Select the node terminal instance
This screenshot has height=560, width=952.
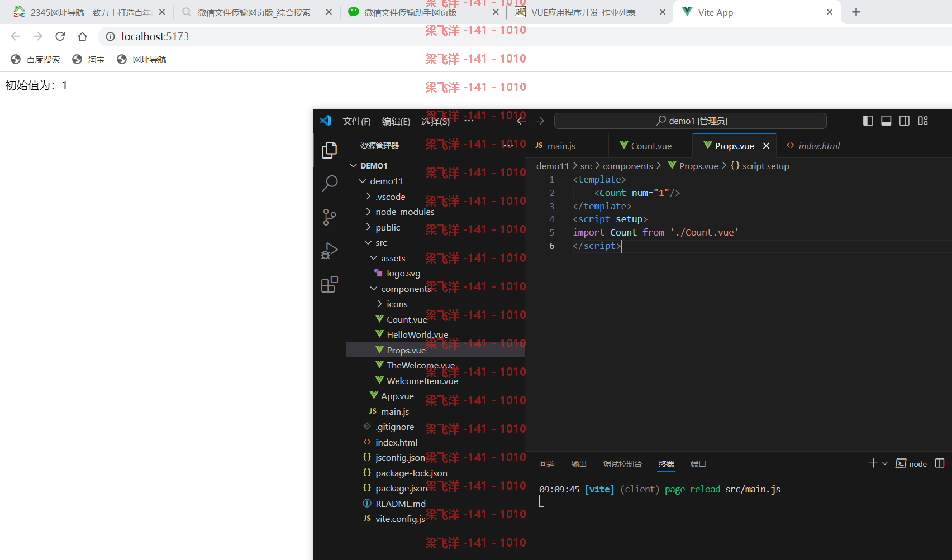(911, 464)
